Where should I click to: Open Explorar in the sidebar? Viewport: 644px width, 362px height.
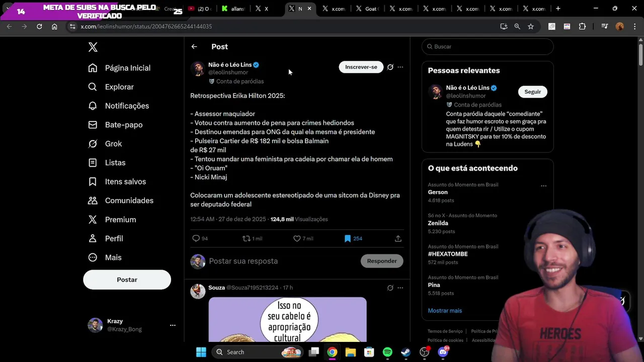(111, 87)
